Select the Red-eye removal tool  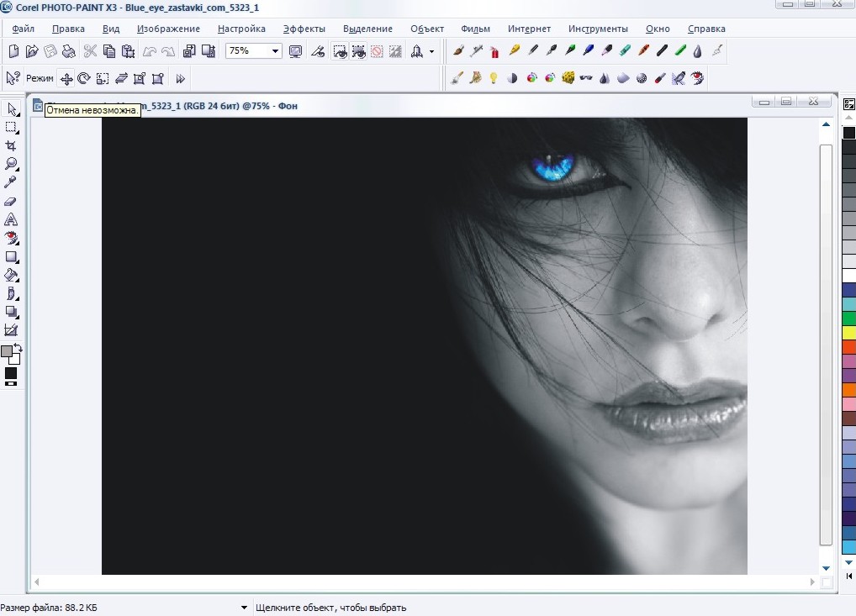[x=11, y=239]
